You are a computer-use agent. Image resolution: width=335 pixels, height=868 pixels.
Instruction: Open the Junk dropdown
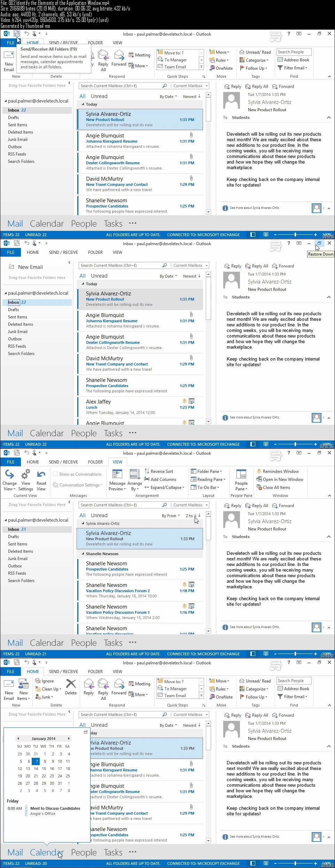pyautogui.click(x=44, y=697)
